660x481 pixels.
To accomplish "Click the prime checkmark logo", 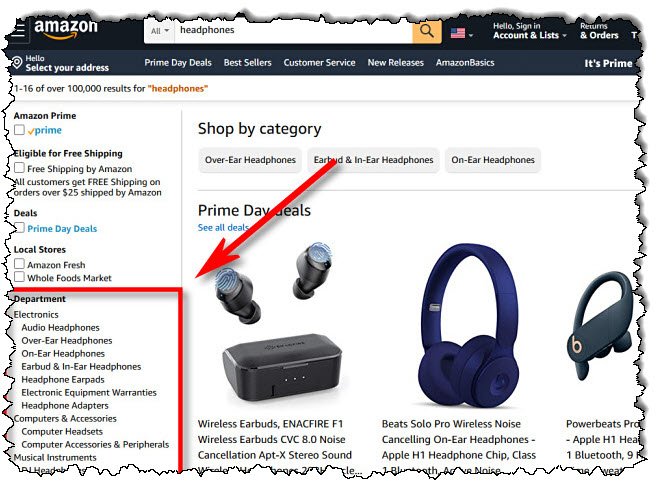I will point(45,130).
